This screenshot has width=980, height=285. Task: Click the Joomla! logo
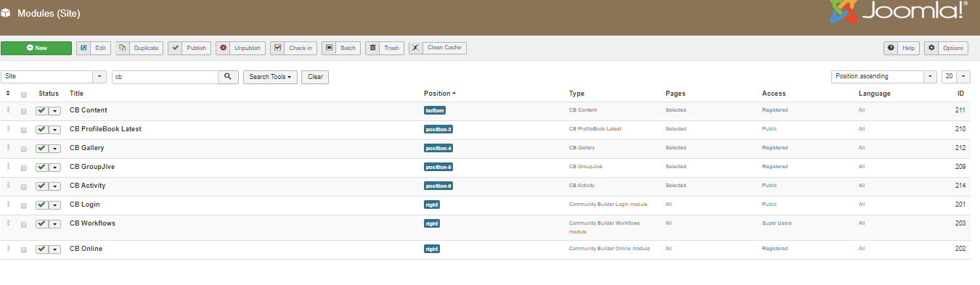[899, 12]
